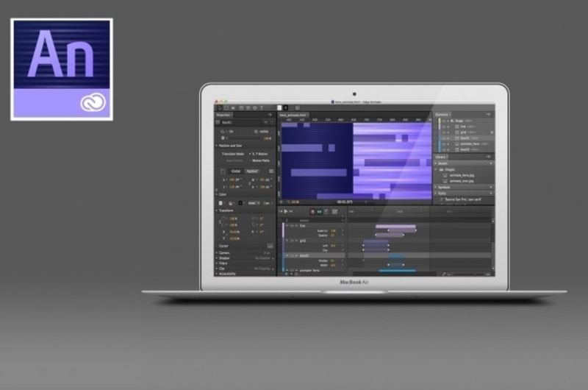Play the timeline animation
This screenshot has width=588, height=390.
click(x=286, y=212)
